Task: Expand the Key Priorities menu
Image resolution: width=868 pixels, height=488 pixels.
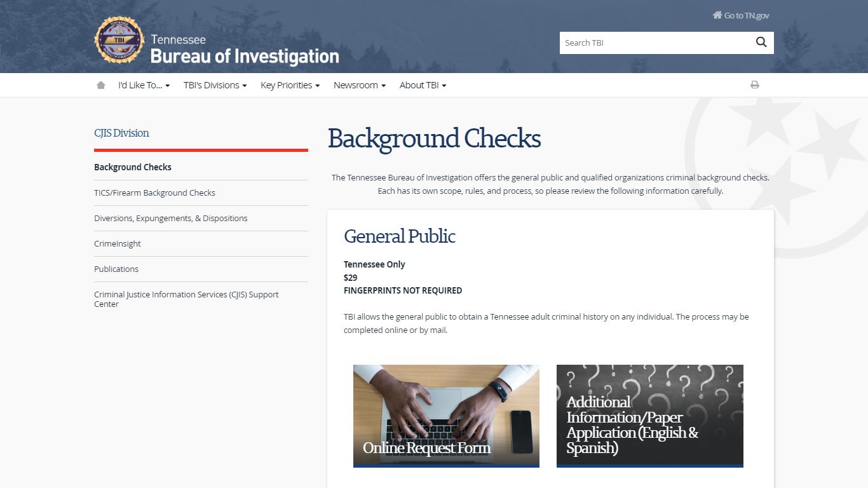Action: coord(290,85)
